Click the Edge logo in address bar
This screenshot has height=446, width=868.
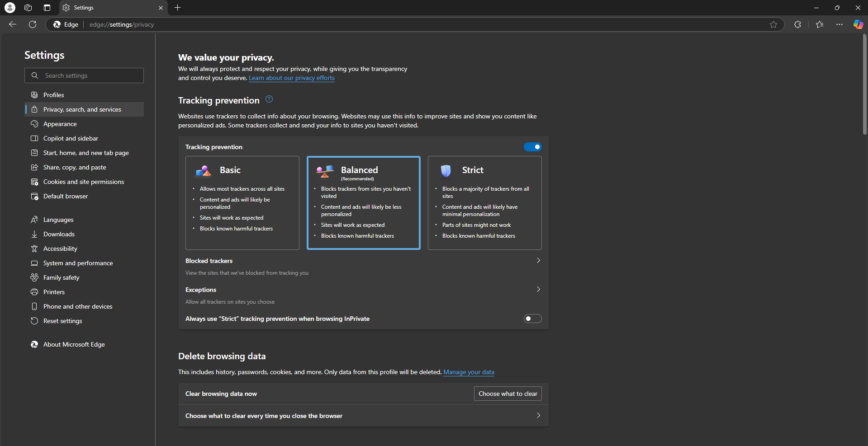[x=57, y=24]
